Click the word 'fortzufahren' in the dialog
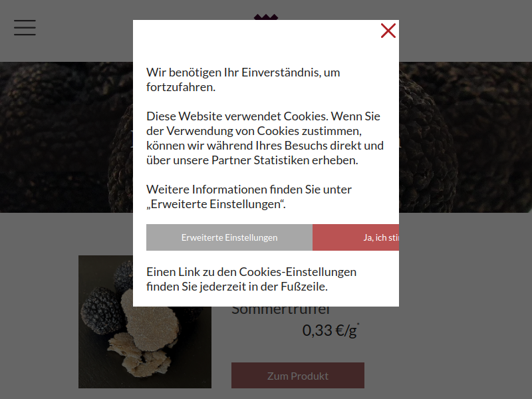This screenshot has width=532, height=399. (x=181, y=87)
